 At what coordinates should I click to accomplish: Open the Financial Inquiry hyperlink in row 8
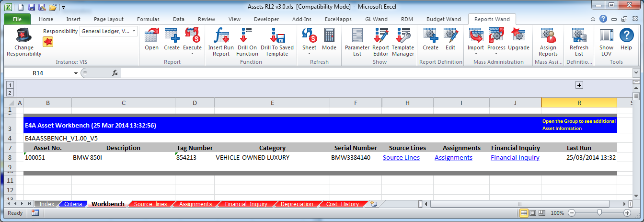(x=515, y=157)
